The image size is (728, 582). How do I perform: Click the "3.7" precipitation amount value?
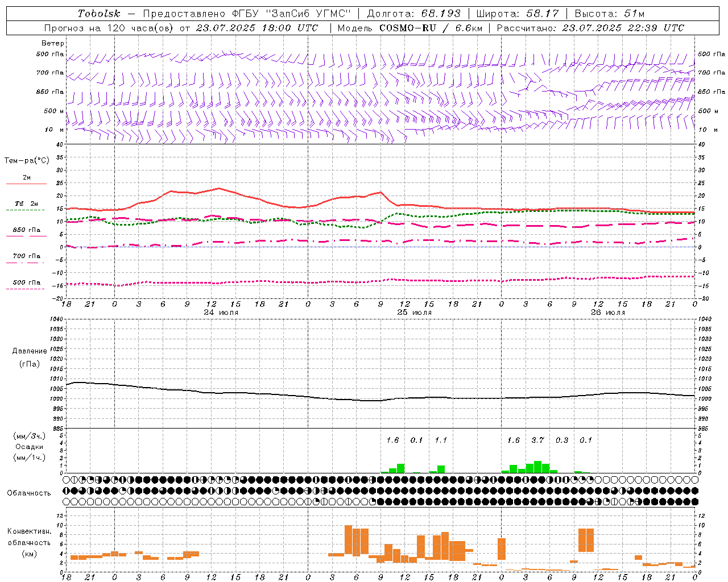[537, 440]
